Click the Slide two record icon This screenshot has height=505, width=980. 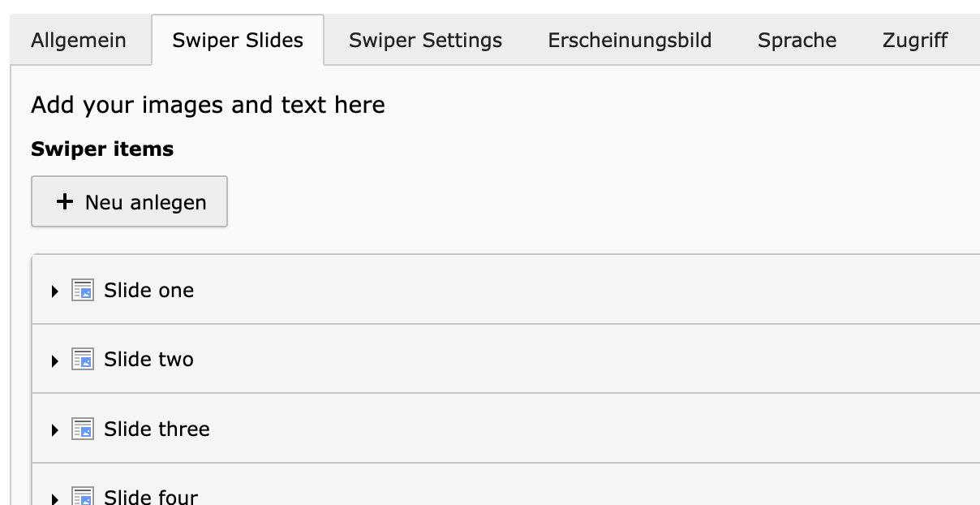[83, 359]
